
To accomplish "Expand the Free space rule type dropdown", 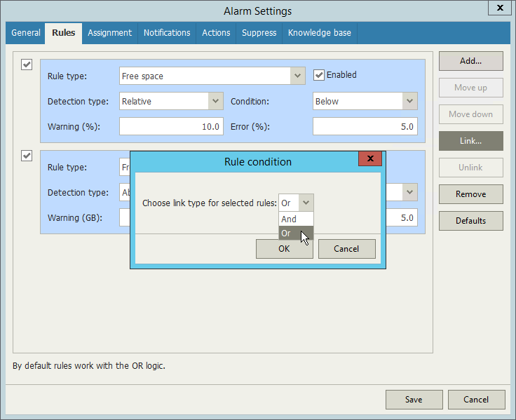I will click(x=297, y=76).
